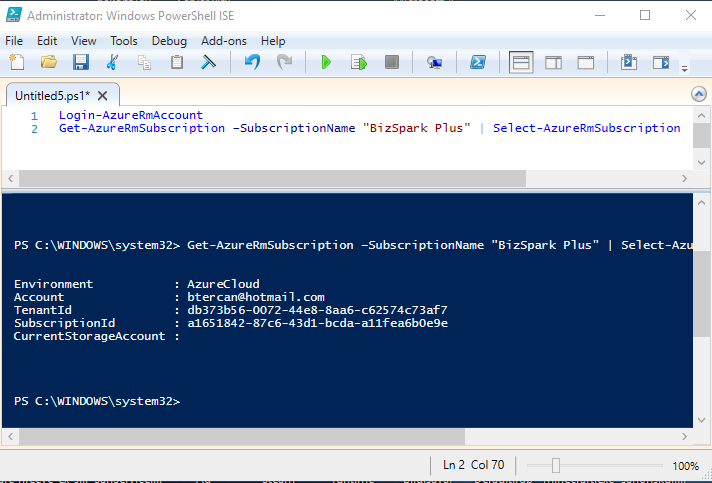
Task: Click the script pane down scroll arrow
Action: tap(701, 162)
